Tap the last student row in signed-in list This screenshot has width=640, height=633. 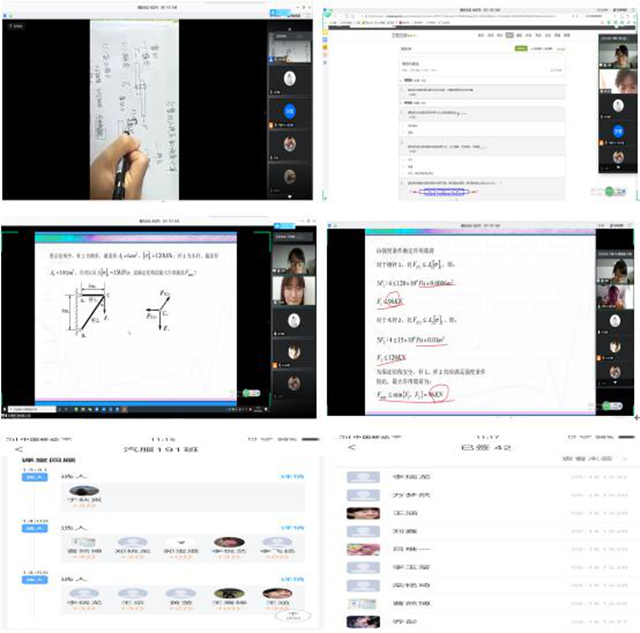(480, 621)
